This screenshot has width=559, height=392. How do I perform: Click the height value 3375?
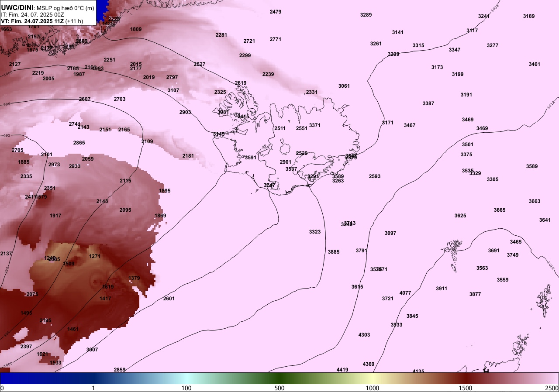coord(466,155)
